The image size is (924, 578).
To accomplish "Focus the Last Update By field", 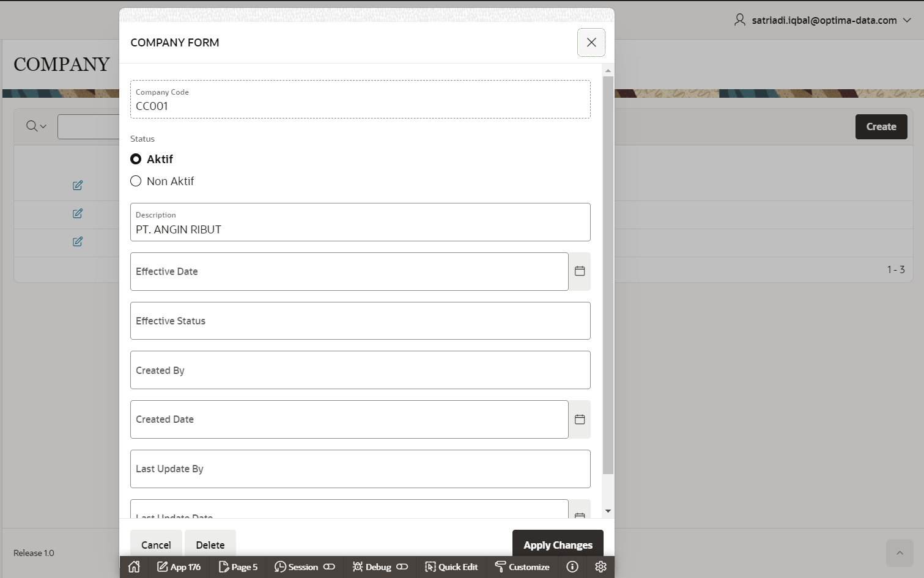I will tap(360, 469).
